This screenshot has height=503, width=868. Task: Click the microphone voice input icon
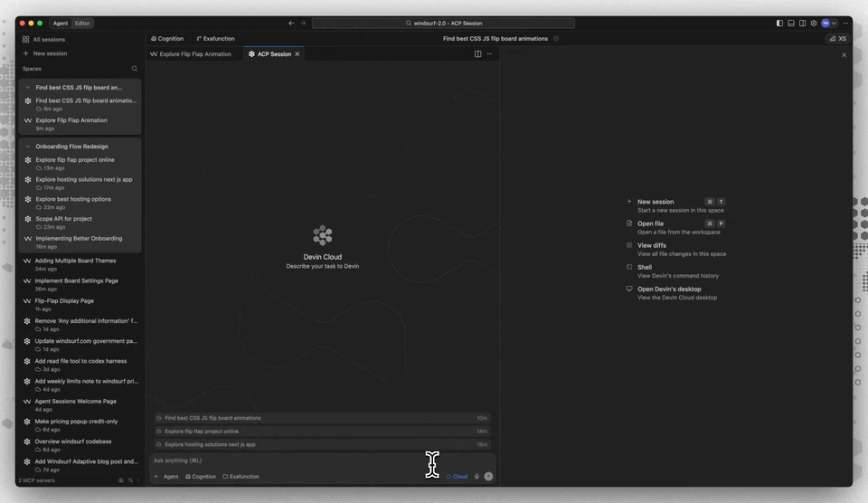click(x=476, y=477)
